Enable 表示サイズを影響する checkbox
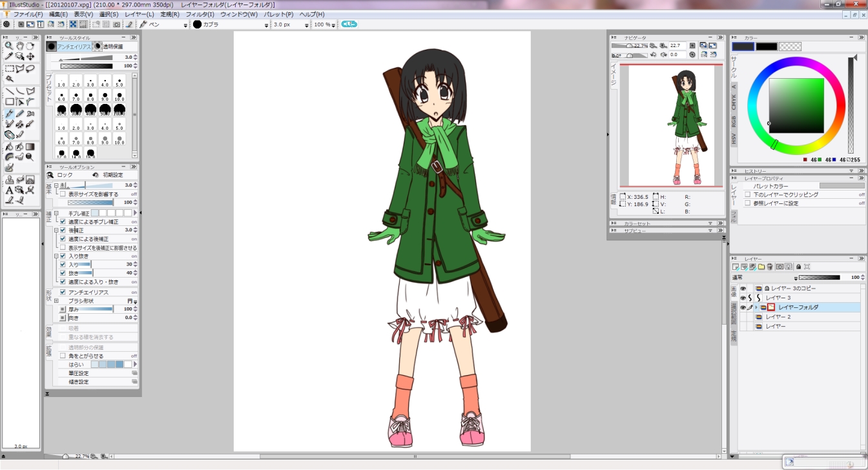 [x=63, y=194]
